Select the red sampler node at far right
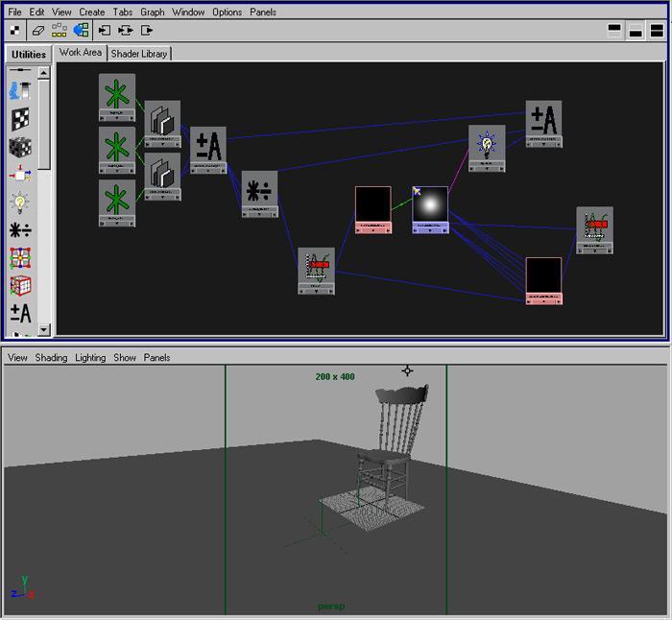The image size is (672, 620). point(595,230)
